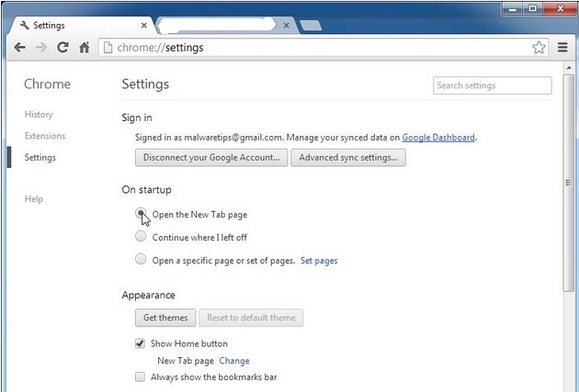
Task: Click the browser back arrow
Action: click(x=19, y=47)
